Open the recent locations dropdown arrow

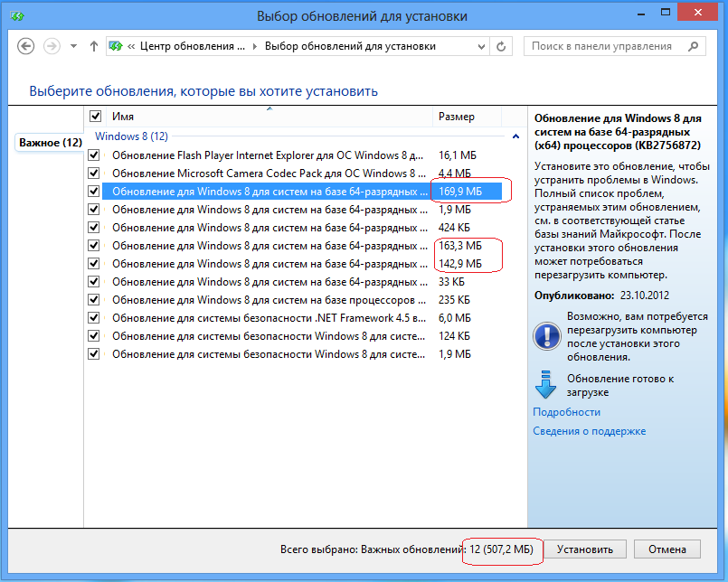tap(73, 46)
